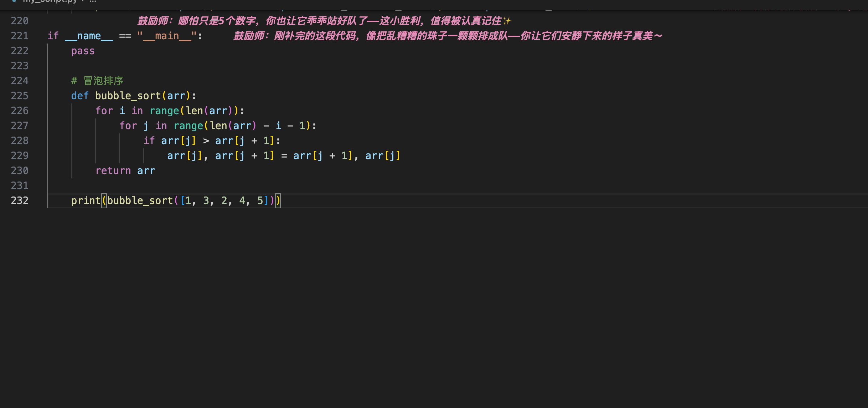Click "arr" after the return keyword
The width and height of the screenshot is (868, 408).
click(146, 171)
